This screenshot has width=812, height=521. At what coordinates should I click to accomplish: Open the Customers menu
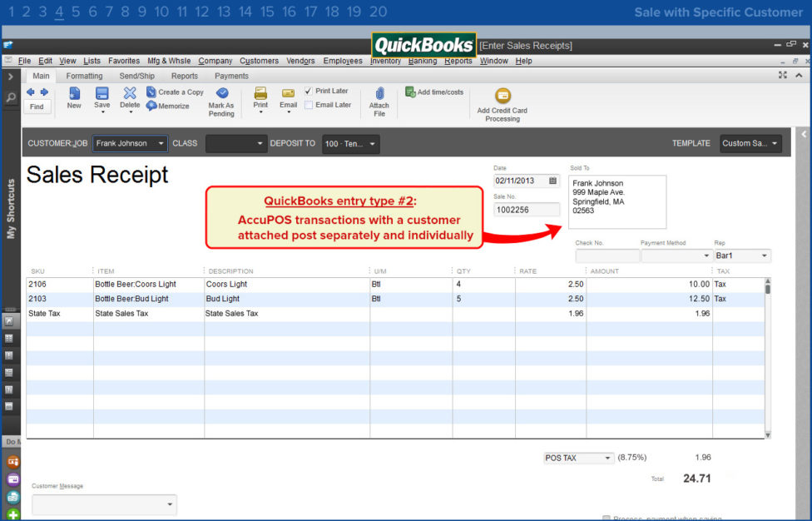pos(259,61)
